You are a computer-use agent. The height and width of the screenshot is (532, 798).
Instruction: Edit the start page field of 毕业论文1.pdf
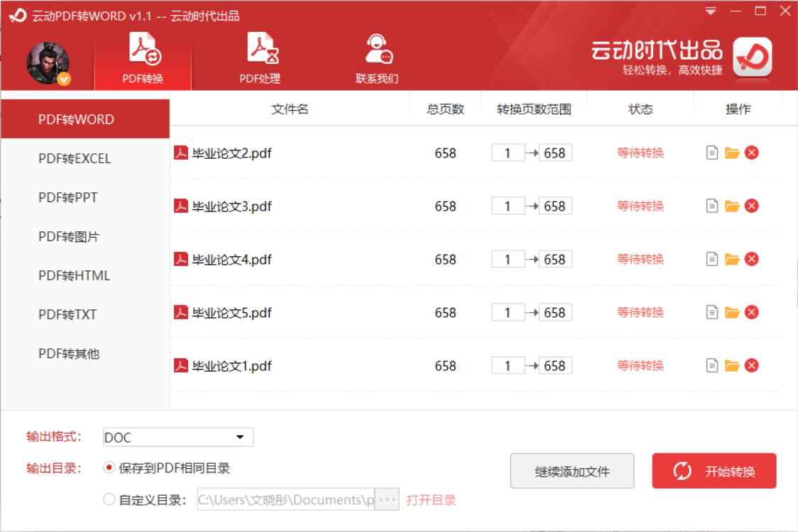click(x=508, y=365)
